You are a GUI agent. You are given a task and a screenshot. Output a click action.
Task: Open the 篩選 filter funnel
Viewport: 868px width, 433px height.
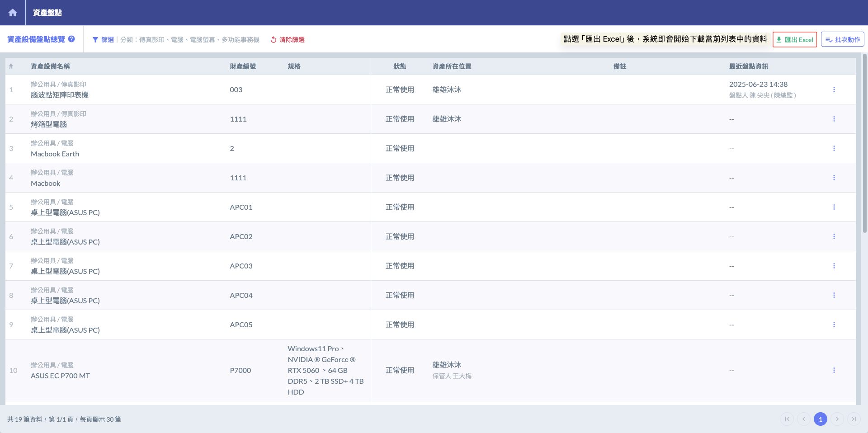[103, 40]
